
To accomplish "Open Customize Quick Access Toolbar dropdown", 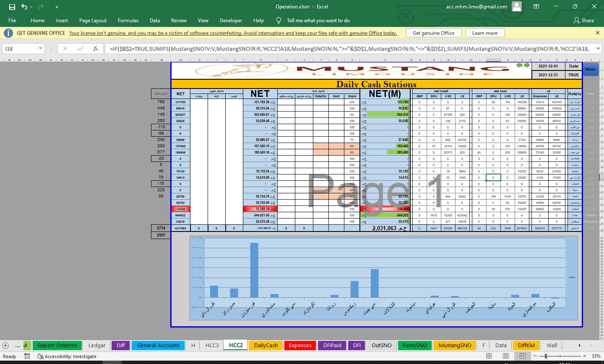I will click(57, 7).
